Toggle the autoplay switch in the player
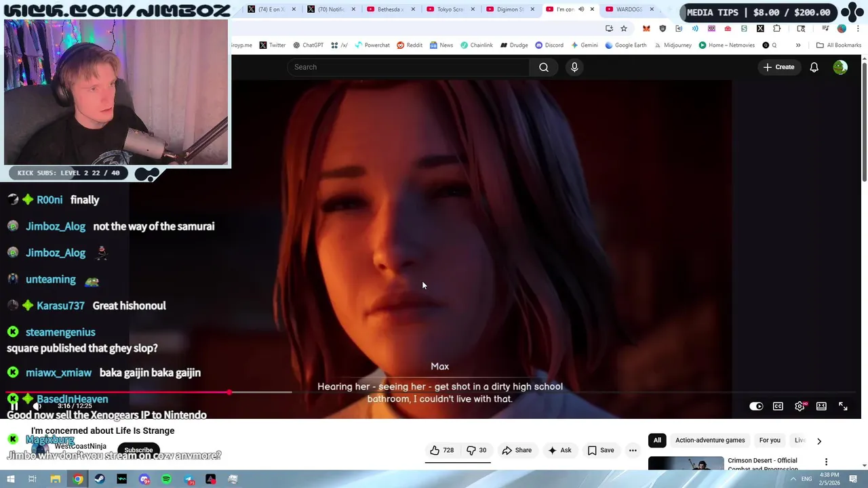This screenshot has height=488, width=868. click(x=756, y=407)
